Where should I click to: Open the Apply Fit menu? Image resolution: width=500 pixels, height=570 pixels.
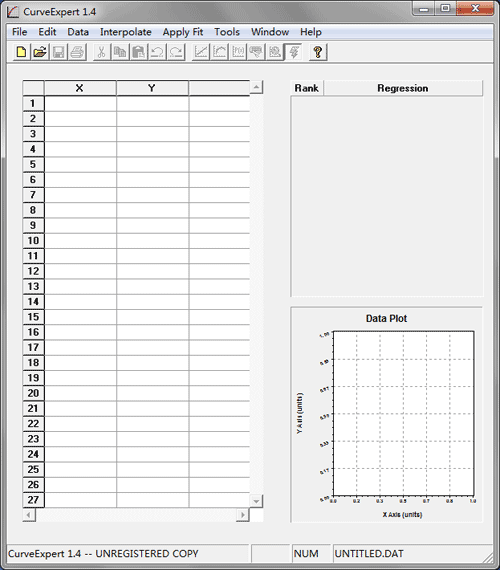[x=183, y=32]
